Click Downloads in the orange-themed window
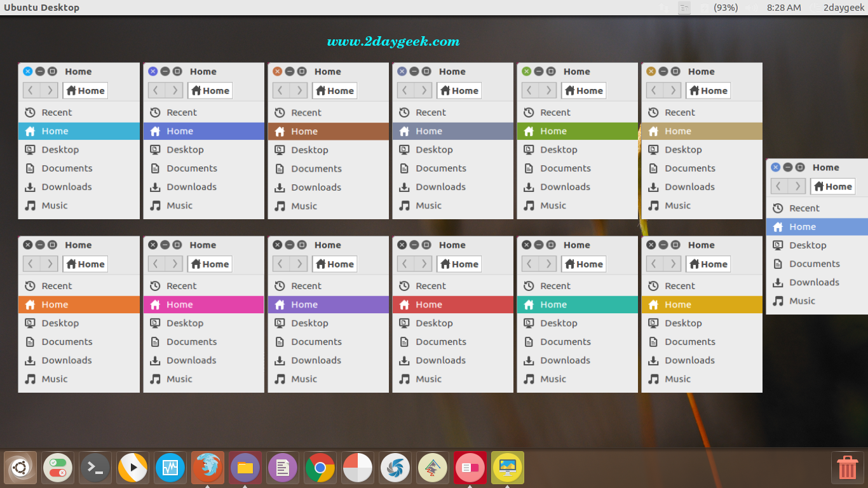The height and width of the screenshot is (488, 868). point(67,360)
